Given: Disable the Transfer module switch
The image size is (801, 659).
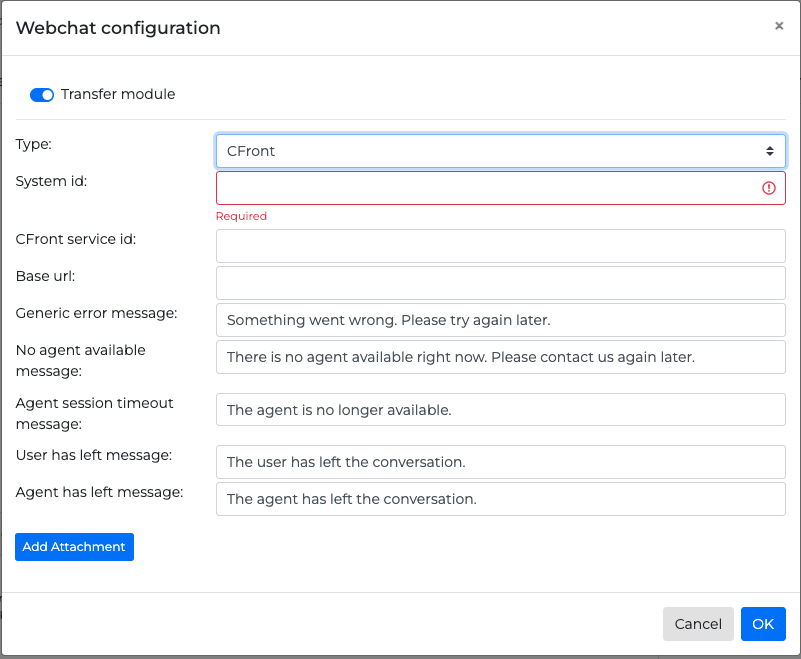Looking at the screenshot, I should [42, 95].
